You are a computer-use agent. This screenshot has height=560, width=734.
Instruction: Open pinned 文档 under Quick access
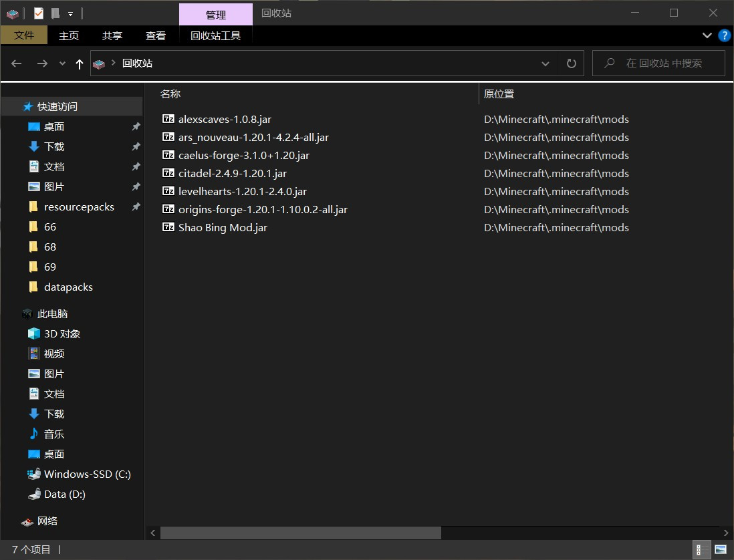click(x=54, y=167)
